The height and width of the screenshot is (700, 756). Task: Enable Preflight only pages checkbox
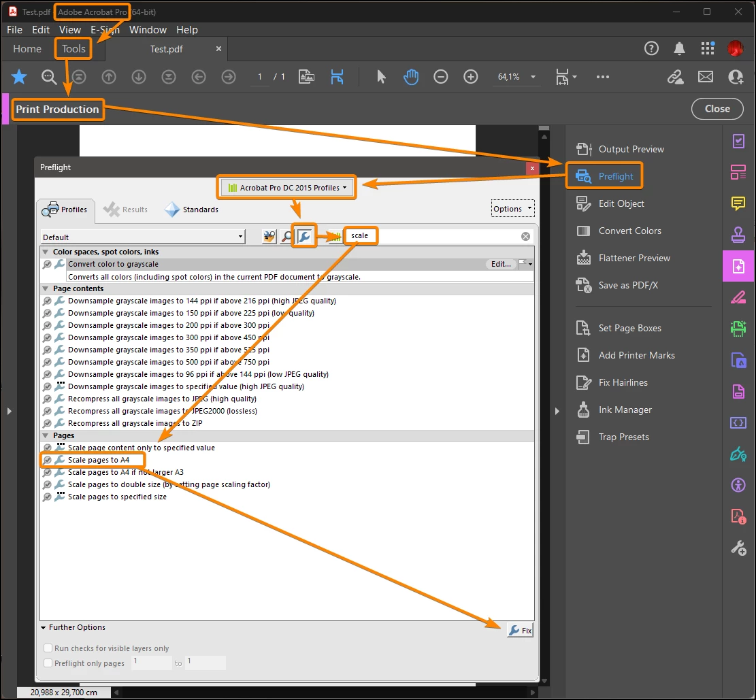point(48,663)
